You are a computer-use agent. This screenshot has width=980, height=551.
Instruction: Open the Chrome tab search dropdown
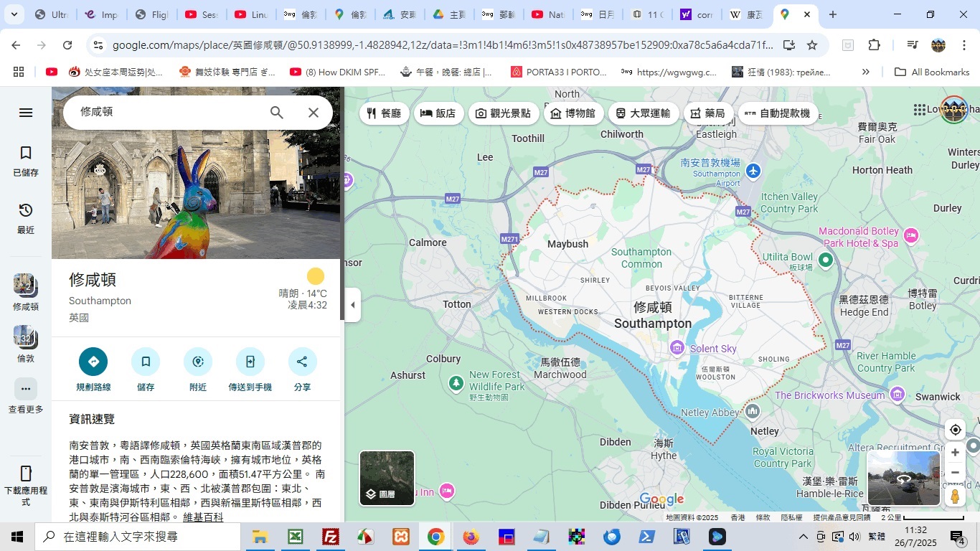(x=14, y=14)
